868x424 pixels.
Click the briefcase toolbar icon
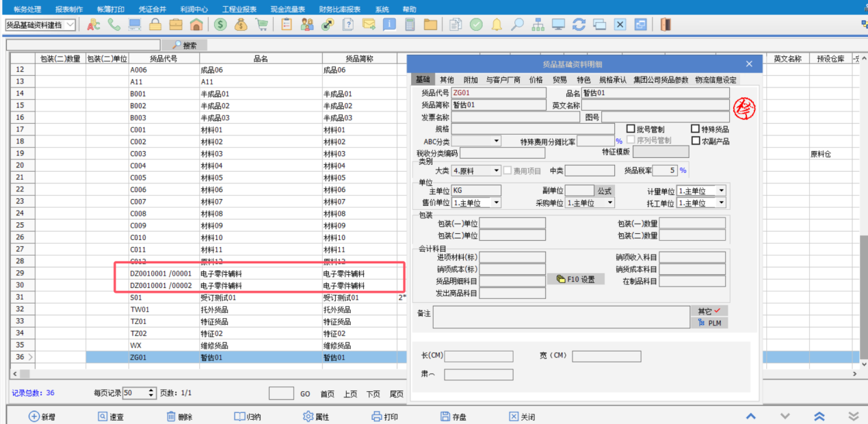click(176, 25)
